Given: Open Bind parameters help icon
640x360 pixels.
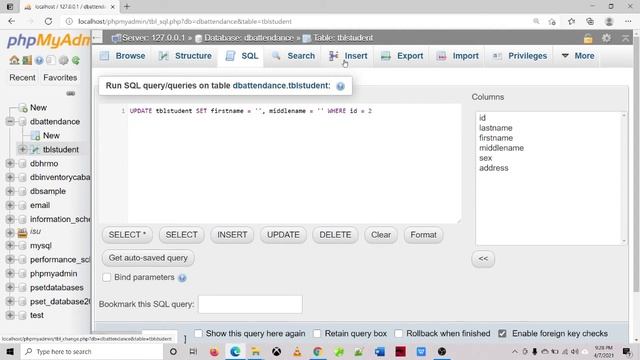Looking at the screenshot, I should pos(182,278).
